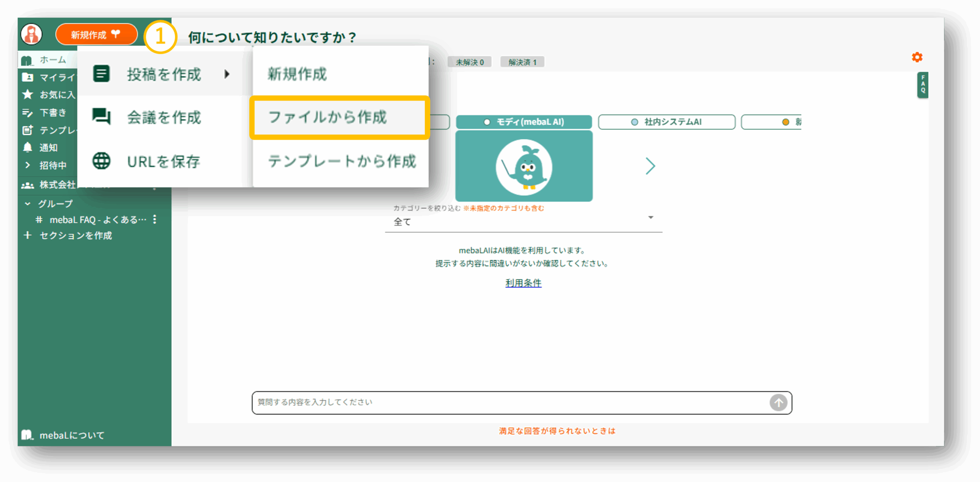This screenshot has width=980, height=482.
Task: Click the category dropdown arrow
Action: tap(650, 218)
